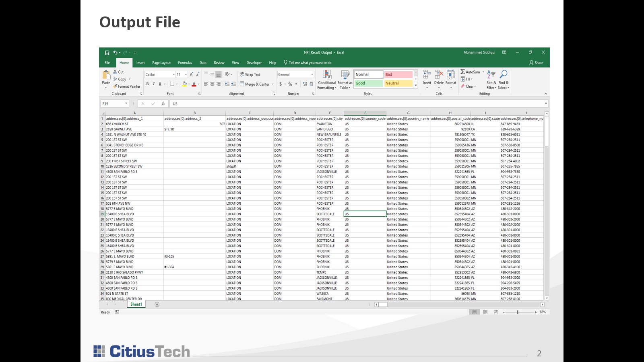
Task: Expand the Calibri font name dropdown
Action: tap(174, 75)
